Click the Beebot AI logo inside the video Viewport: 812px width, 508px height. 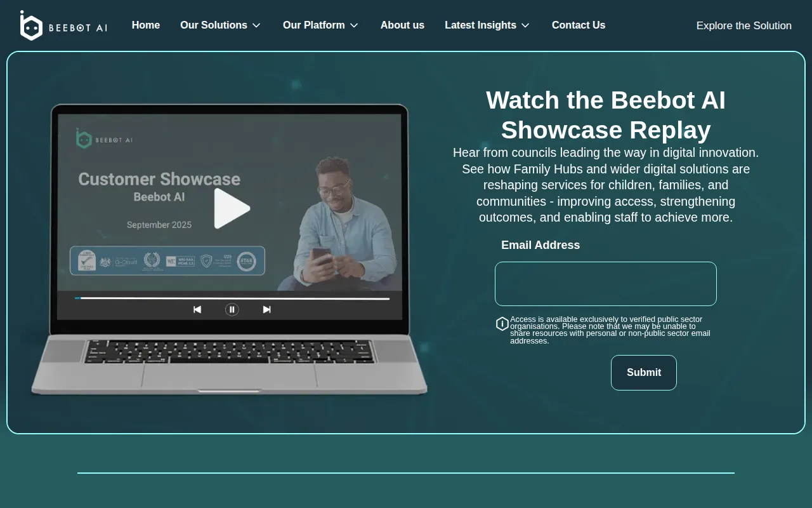[x=105, y=139]
